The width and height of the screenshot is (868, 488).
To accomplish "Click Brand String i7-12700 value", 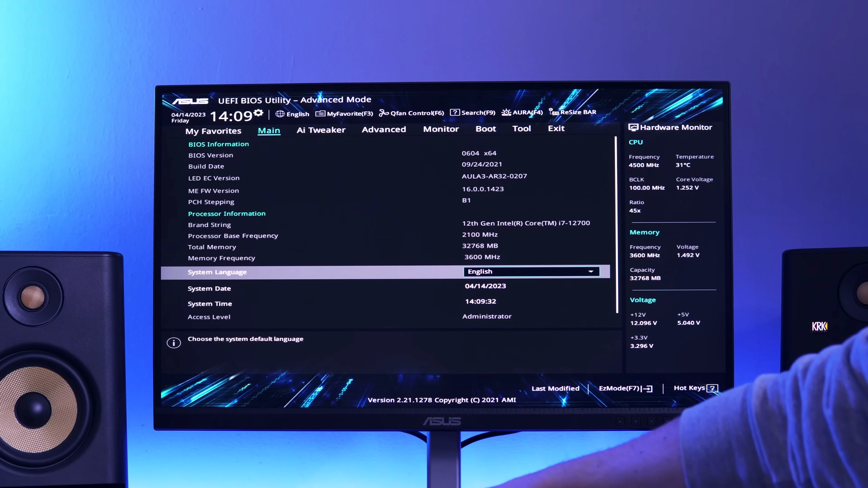I will pos(526,223).
